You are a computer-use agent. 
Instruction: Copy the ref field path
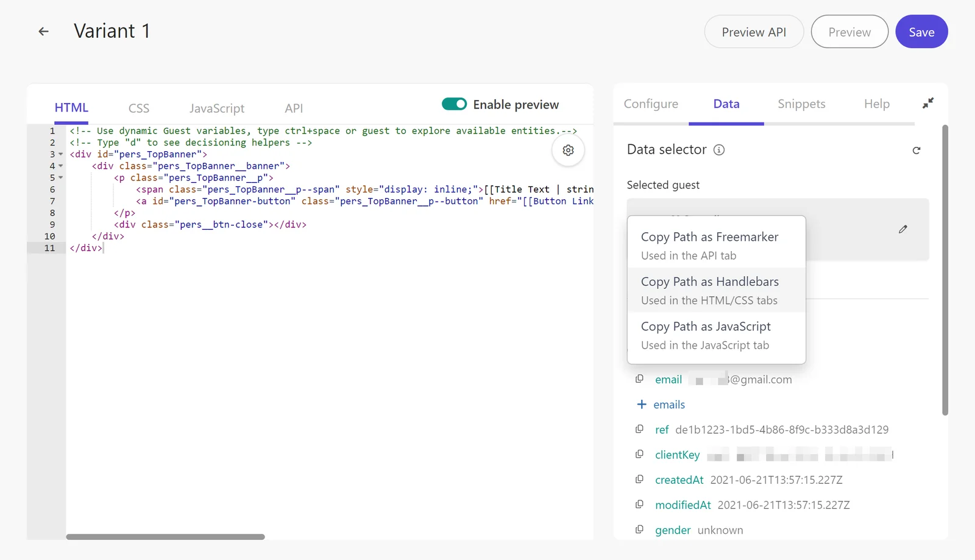click(639, 429)
